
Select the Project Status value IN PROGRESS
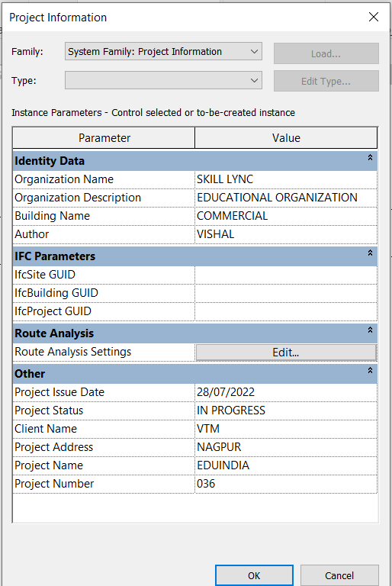pyautogui.click(x=286, y=411)
